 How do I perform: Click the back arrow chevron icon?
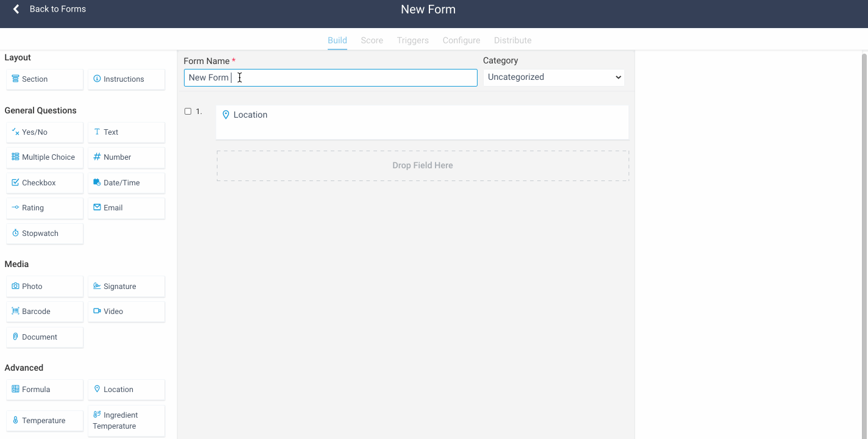[16, 9]
